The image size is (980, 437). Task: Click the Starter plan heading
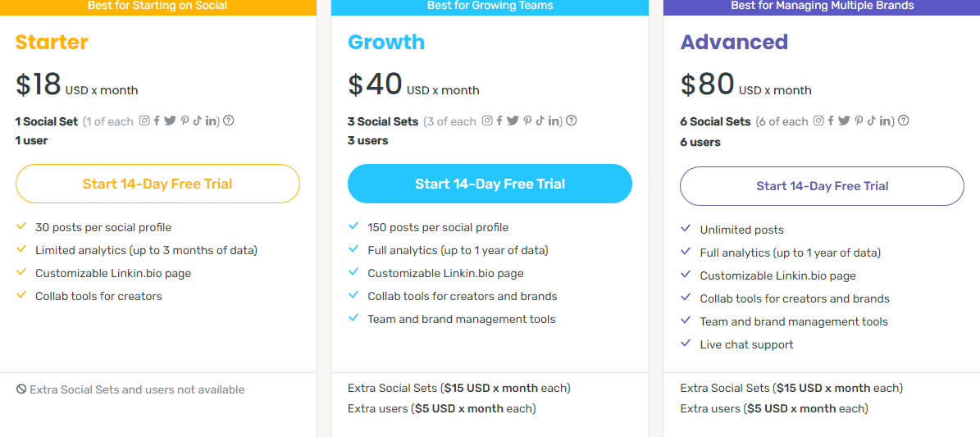52,42
